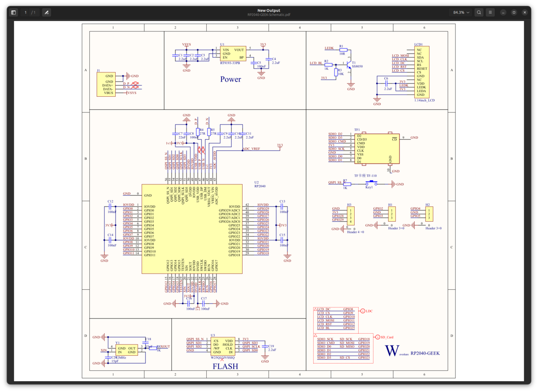Select the annotation pen tool
This screenshot has width=538, height=392.
tap(46, 12)
